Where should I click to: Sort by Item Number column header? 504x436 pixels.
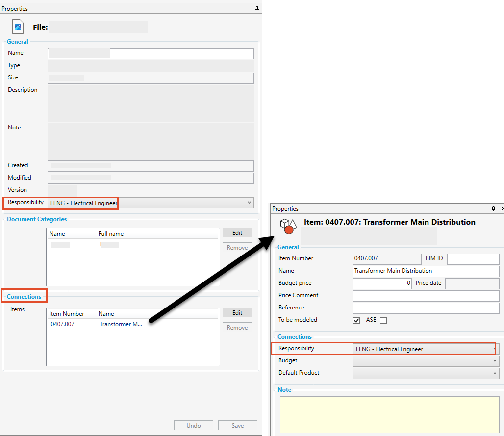[67, 314]
